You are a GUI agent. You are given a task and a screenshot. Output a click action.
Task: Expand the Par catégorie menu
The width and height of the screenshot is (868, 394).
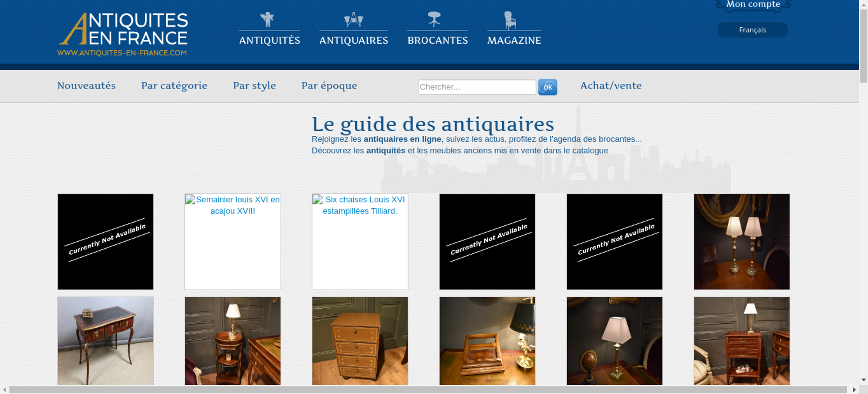(x=174, y=85)
